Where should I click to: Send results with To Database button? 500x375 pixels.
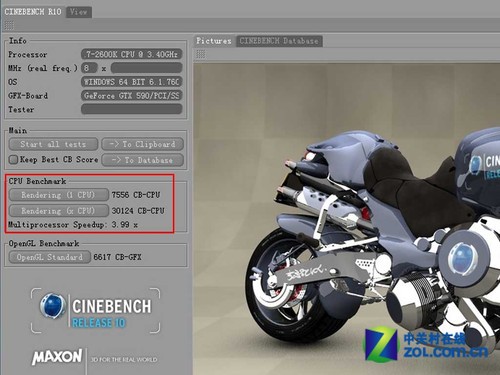[x=143, y=160]
